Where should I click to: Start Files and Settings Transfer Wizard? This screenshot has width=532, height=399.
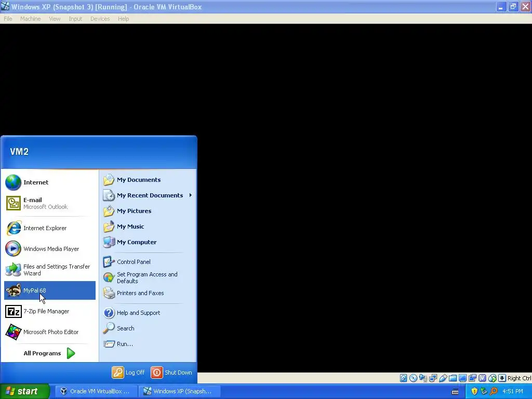(x=50, y=270)
